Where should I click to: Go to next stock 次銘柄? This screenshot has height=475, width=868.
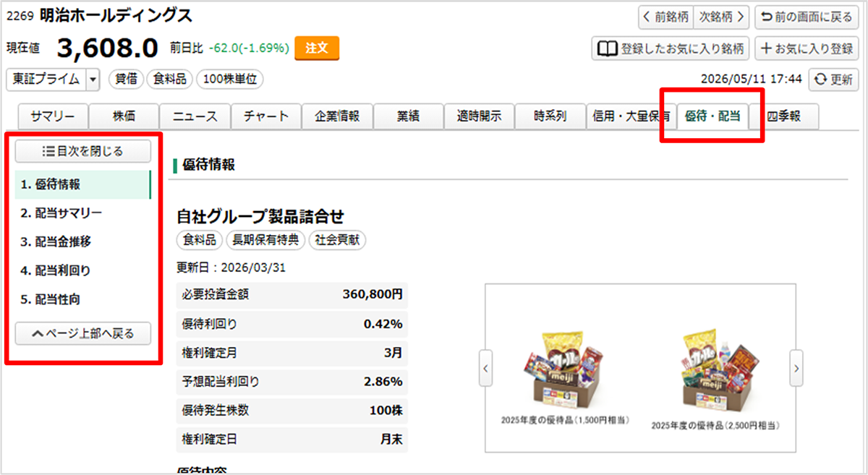[721, 16]
